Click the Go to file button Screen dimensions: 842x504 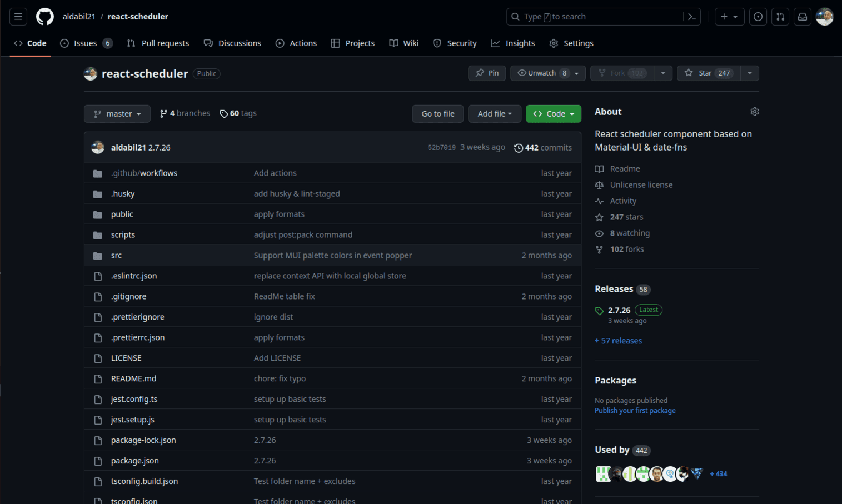438,114
